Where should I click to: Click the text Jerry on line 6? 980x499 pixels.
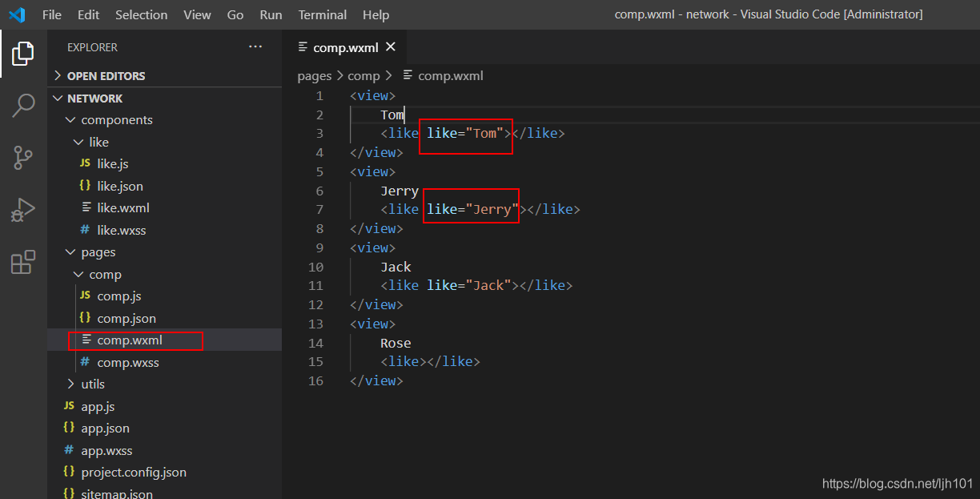(400, 191)
